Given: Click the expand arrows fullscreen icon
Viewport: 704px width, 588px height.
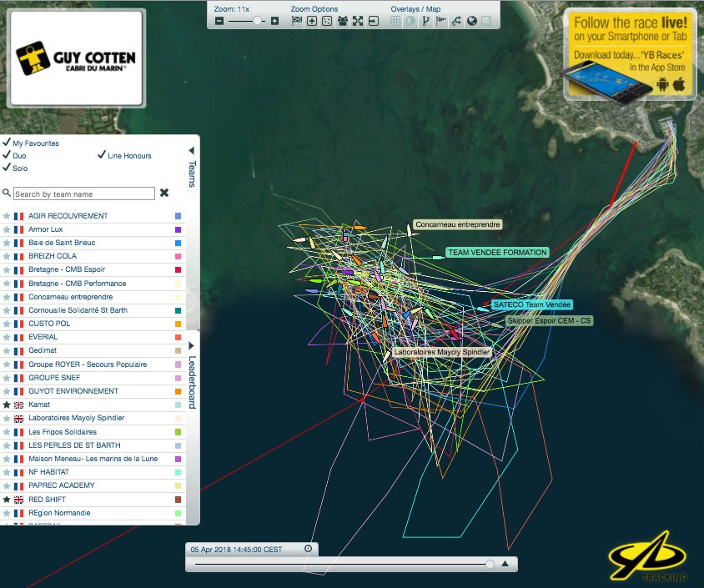Looking at the screenshot, I should [358, 21].
